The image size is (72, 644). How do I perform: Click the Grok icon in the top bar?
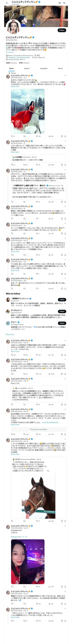[x=60, y=3]
